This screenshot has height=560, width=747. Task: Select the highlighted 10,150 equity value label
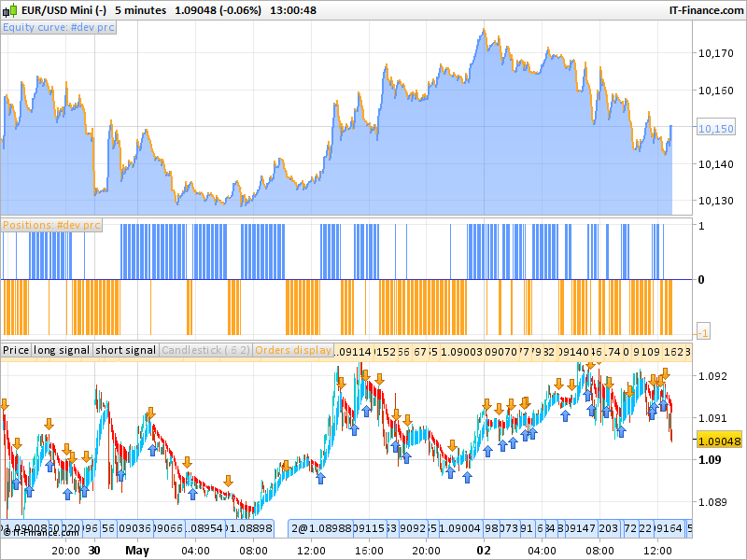click(716, 129)
